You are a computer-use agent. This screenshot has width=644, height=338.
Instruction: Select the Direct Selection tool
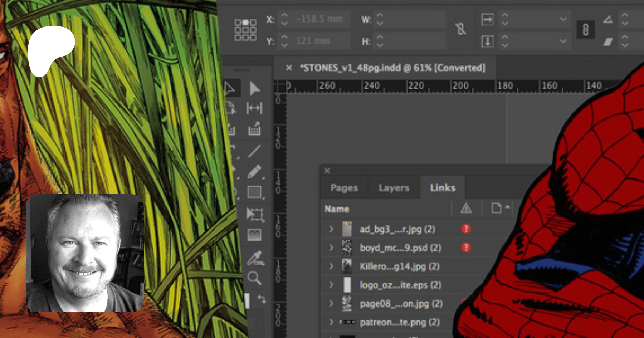click(x=254, y=88)
